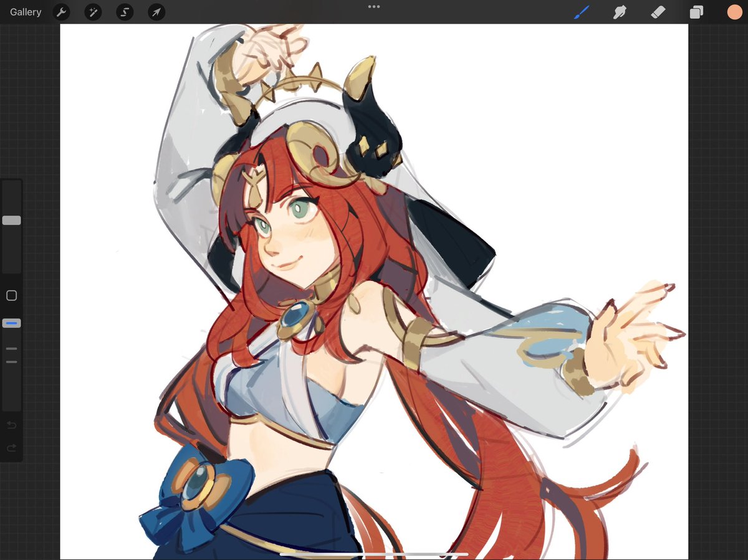Select the Brush tool

click(581, 12)
